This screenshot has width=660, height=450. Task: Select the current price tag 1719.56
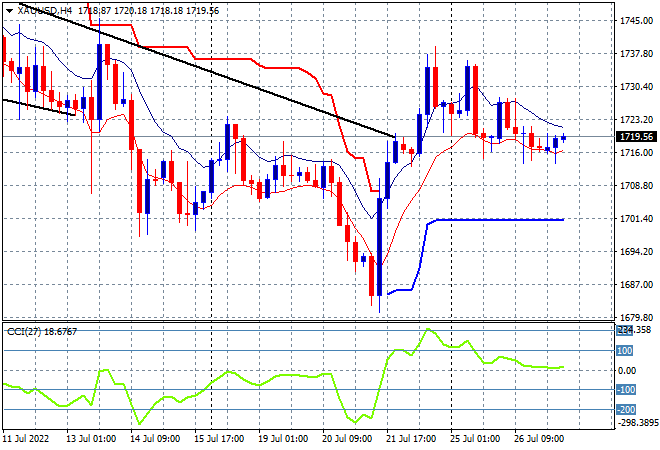coord(636,136)
